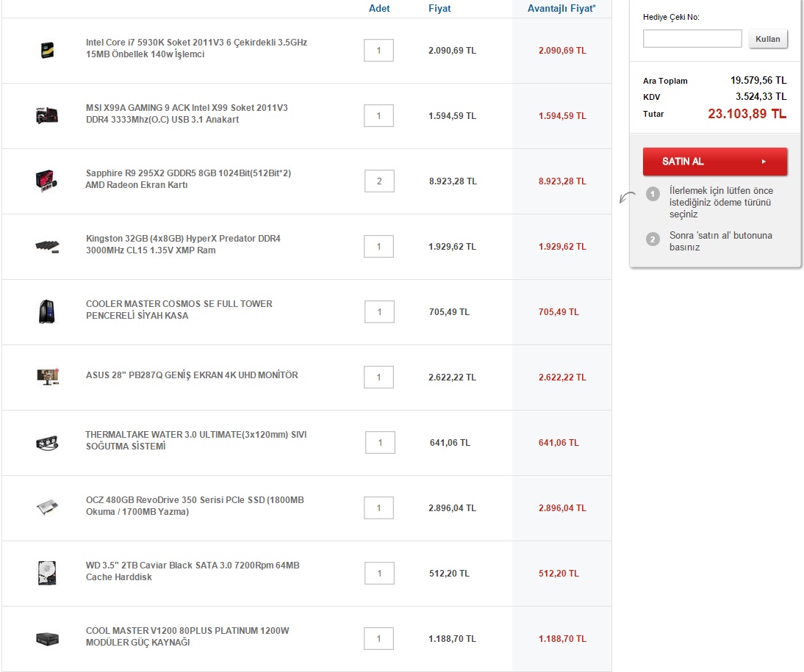The image size is (804, 672).
Task: Click the Ara Toplam value 19.579,56 TL
Action: pos(758,81)
